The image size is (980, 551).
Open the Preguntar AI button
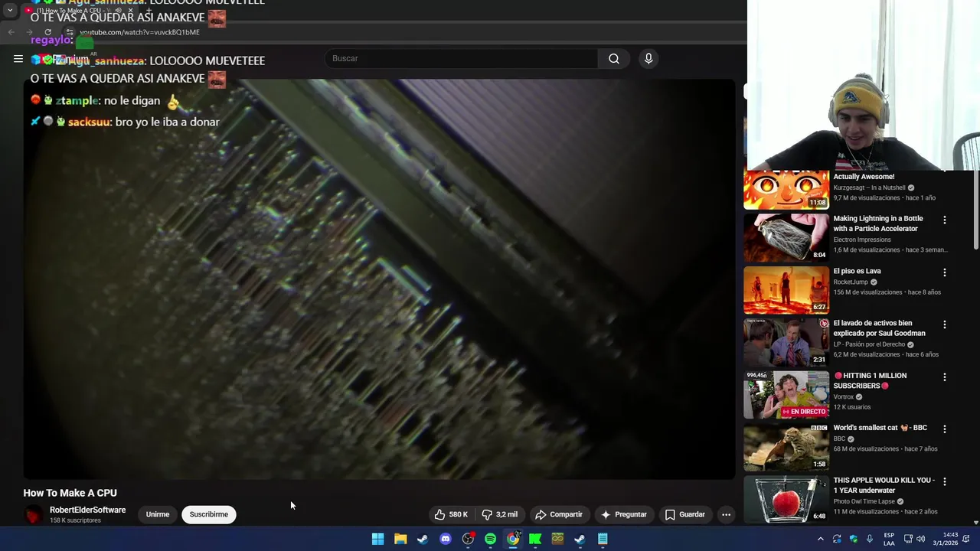(624, 514)
